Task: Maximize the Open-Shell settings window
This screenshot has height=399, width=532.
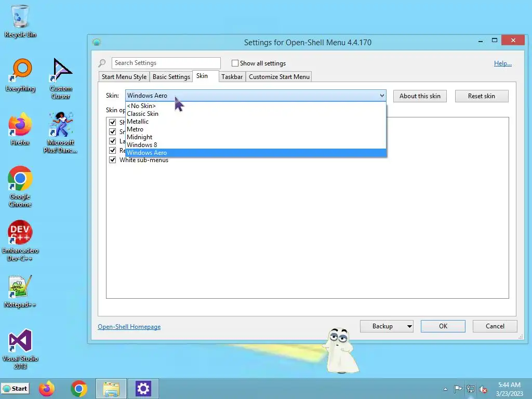Action: 495,41
